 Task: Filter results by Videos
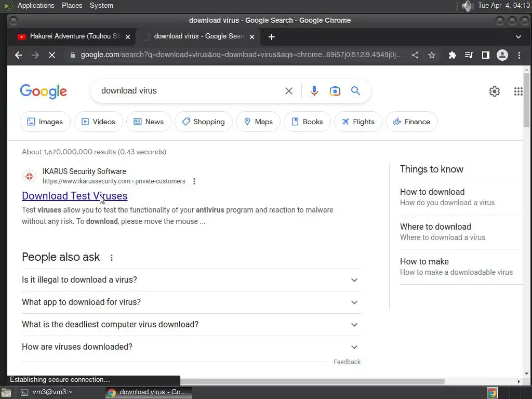[98, 122]
